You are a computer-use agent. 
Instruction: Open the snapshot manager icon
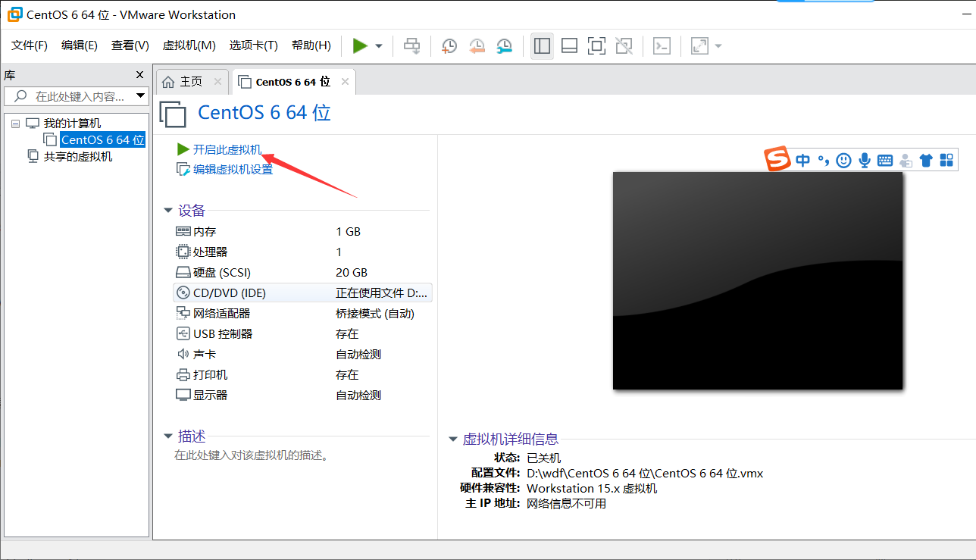504,46
